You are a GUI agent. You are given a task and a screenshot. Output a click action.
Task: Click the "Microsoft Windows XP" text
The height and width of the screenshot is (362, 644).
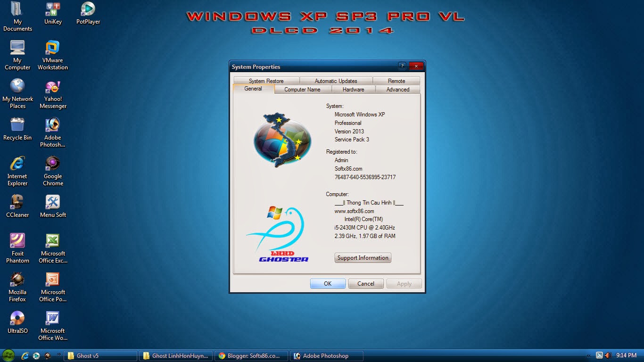tap(360, 115)
